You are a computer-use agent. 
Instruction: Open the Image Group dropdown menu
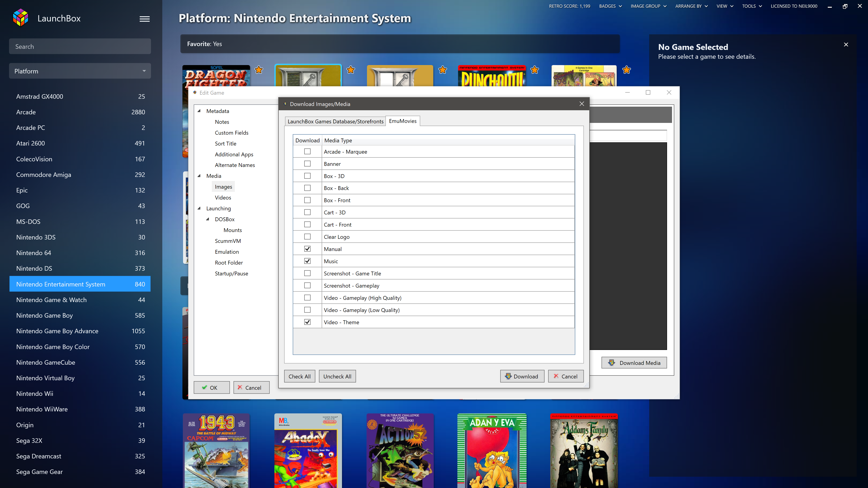[648, 6]
